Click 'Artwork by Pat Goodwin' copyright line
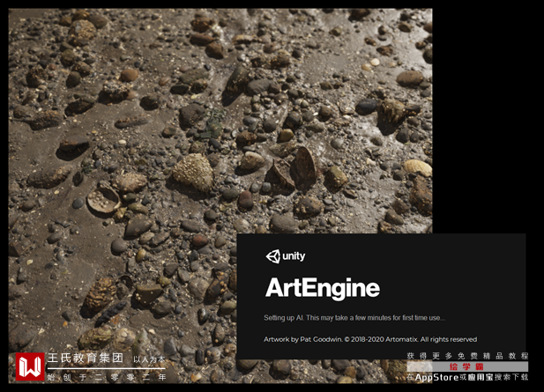 pyautogui.click(x=370, y=339)
